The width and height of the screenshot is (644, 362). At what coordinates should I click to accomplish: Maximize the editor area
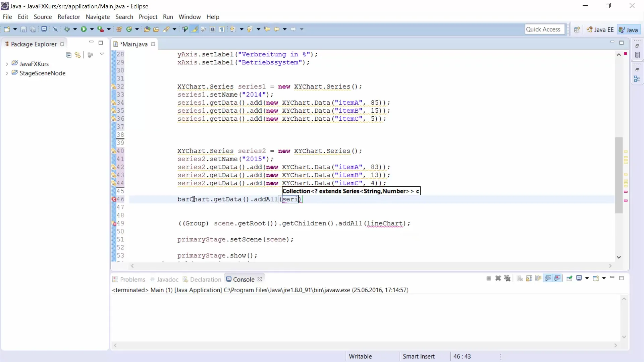[x=621, y=43]
